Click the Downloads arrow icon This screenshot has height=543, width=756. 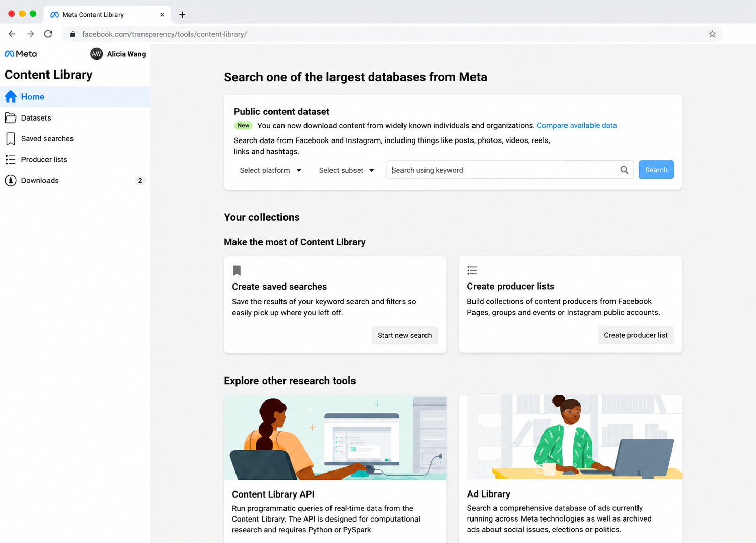11,180
